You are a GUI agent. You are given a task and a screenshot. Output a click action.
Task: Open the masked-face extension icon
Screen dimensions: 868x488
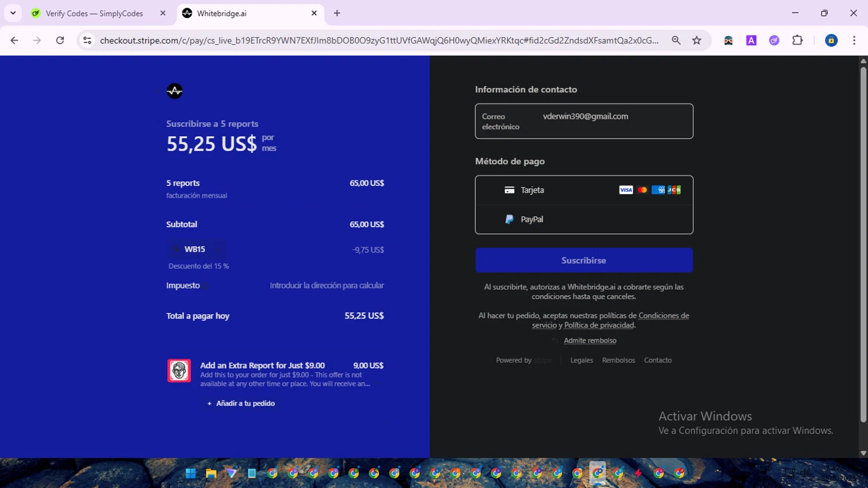pyautogui.click(x=729, y=41)
